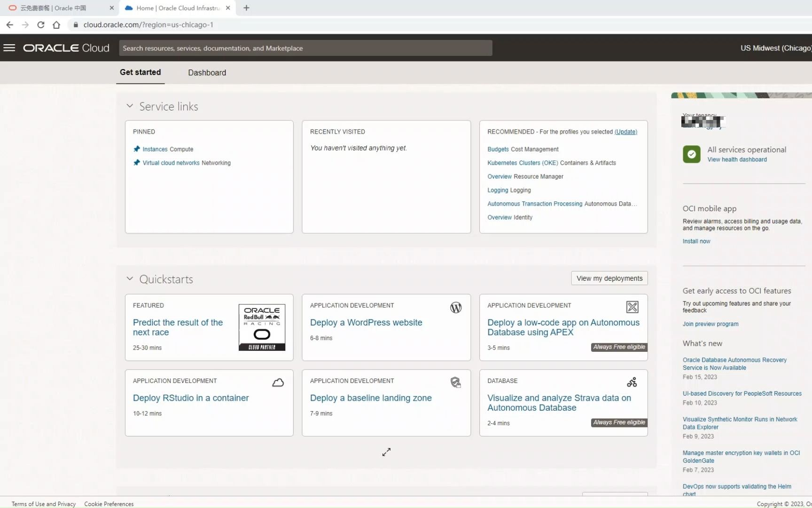Click Cookie Preferences footer link
Image resolution: width=812 pixels, height=508 pixels.
coord(109,504)
